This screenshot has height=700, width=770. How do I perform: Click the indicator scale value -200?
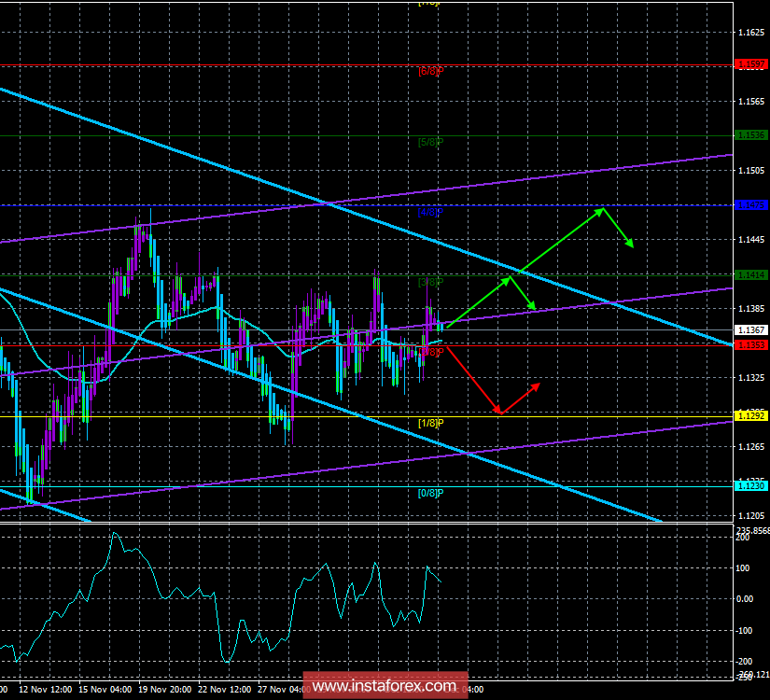(745, 662)
